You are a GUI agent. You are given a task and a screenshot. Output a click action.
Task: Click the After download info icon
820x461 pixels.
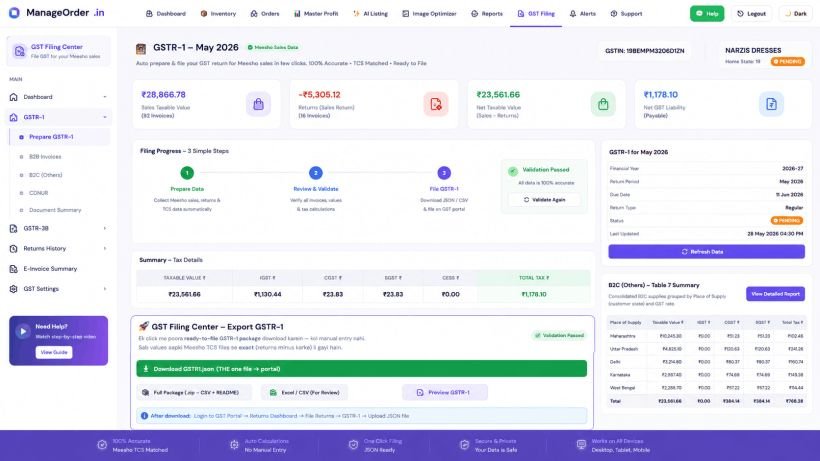[144, 416]
